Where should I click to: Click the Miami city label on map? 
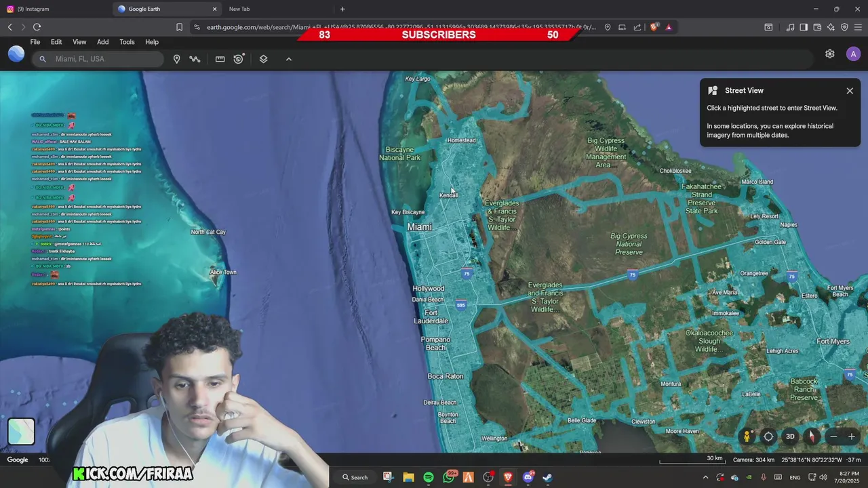click(x=419, y=227)
